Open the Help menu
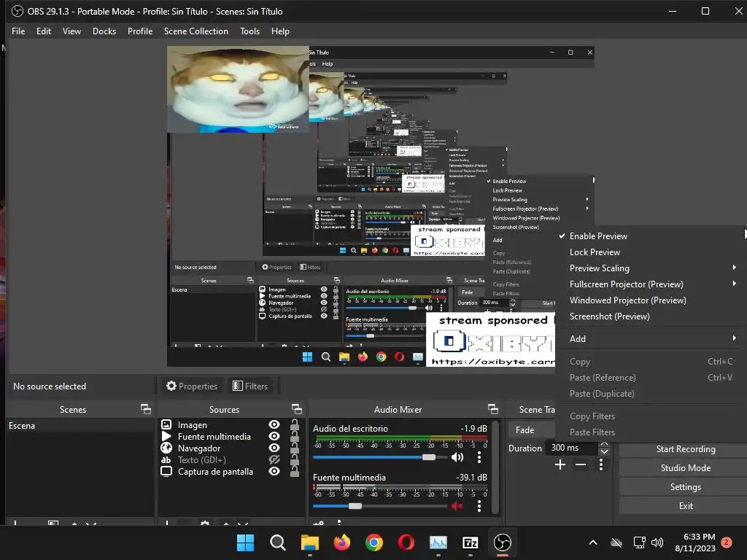Viewport: 747px width, 560px height. pos(280,31)
